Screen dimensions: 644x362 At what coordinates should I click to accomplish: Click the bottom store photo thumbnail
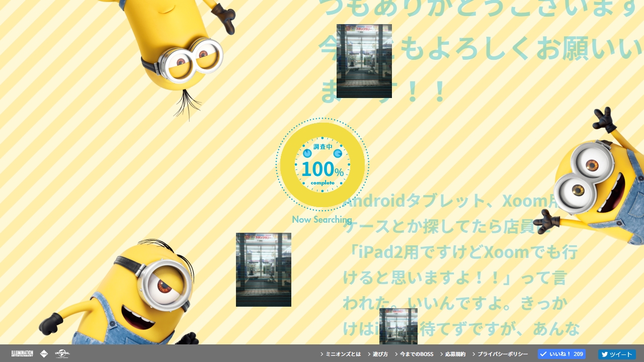398,326
